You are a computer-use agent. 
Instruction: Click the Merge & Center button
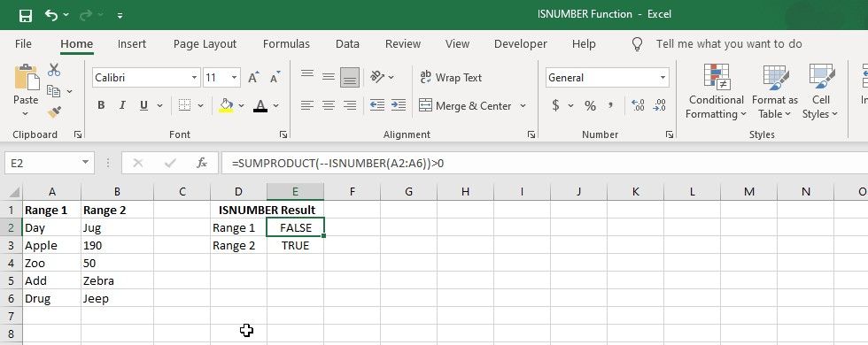point(465,105)
